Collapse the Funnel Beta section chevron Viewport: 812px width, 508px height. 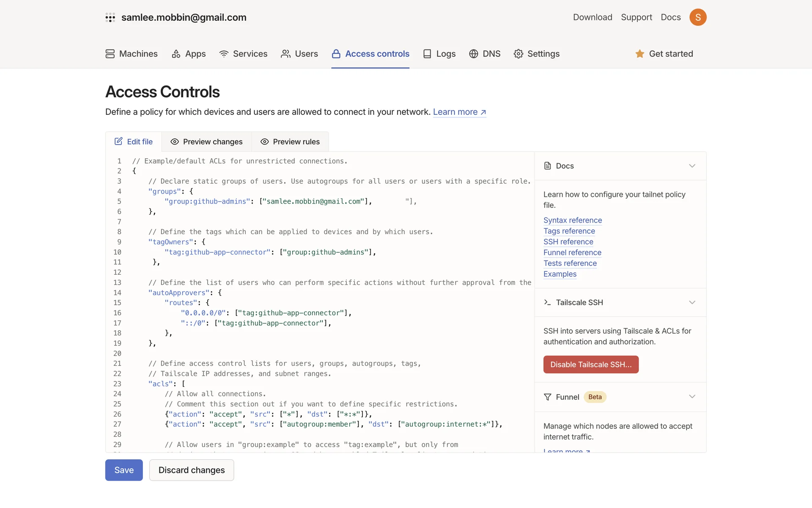(x=692, y=397)
